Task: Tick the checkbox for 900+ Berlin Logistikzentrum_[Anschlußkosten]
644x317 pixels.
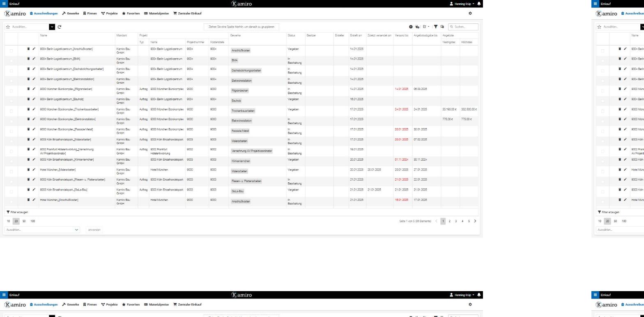Action: click(11, 51)
